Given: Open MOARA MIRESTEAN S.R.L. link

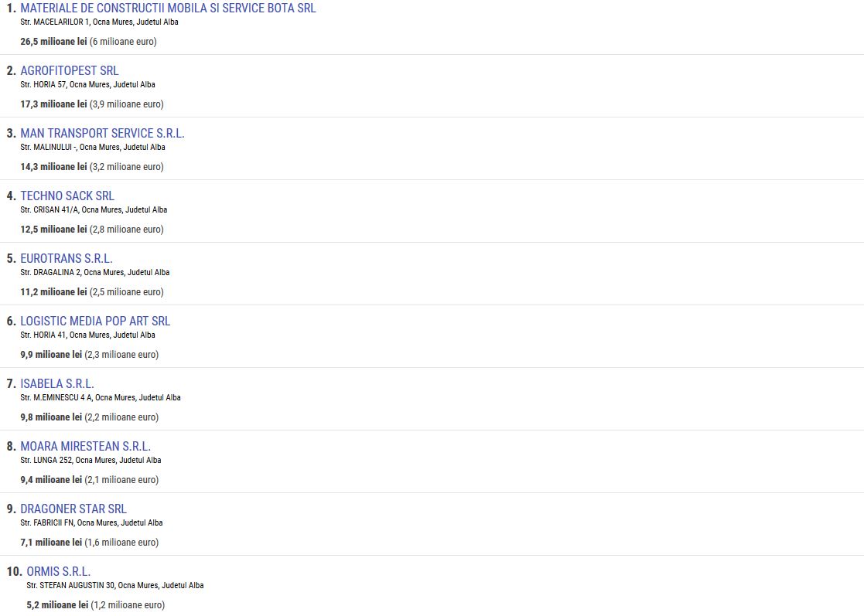Looking at the screenshot, I should (x=85, y=447).
